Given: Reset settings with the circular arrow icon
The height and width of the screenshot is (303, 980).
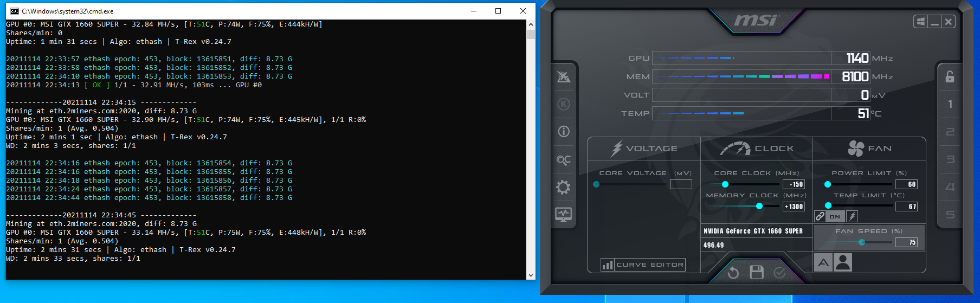Looking at the screenshot, I should 733,272.
